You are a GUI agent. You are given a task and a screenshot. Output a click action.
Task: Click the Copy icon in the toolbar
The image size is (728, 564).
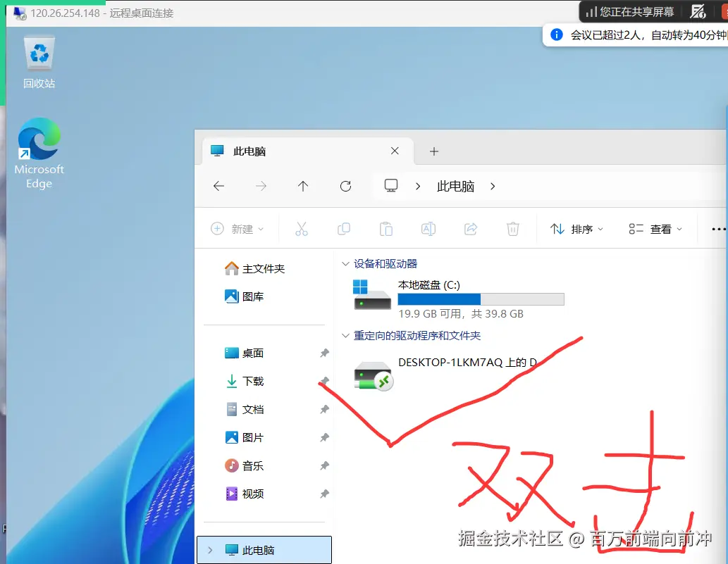(344, 229)
